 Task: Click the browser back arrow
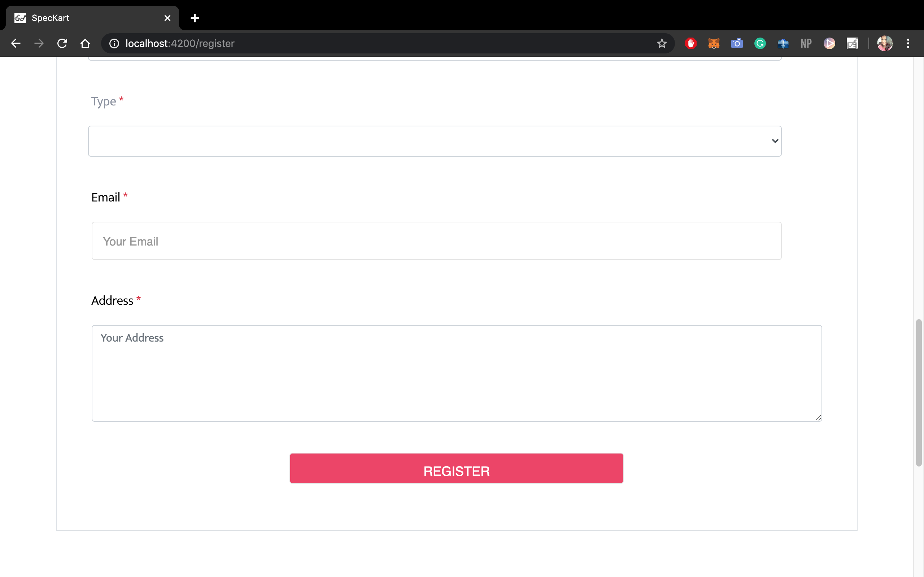click(x=16, y=43)
